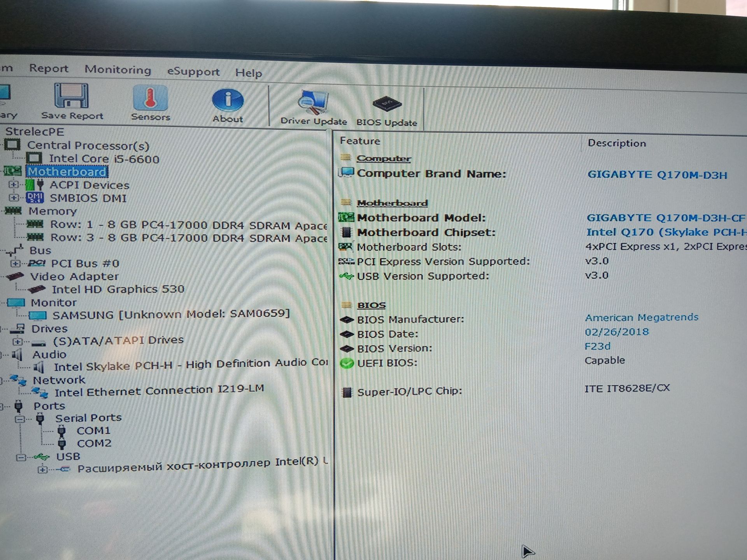The image size is (747, 560).
Task: Select Intel Core i5-6600 in tree
Action: coord(104,159)
